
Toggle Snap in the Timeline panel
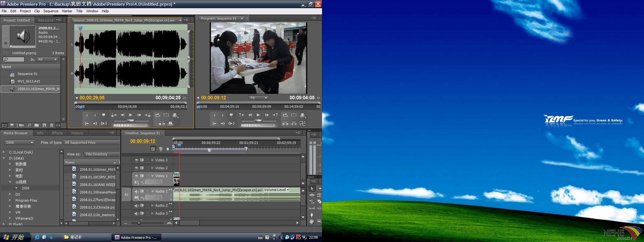tap(153, 149)
